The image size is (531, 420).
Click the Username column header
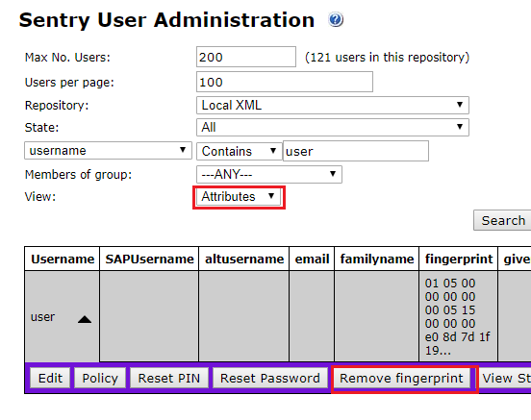(x=63, y=259)
